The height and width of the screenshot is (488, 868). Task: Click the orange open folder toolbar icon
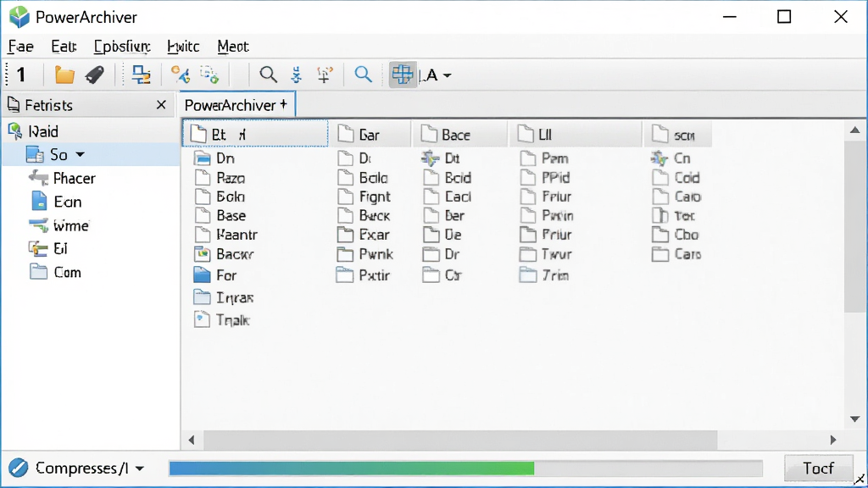[x=64, y=75]
